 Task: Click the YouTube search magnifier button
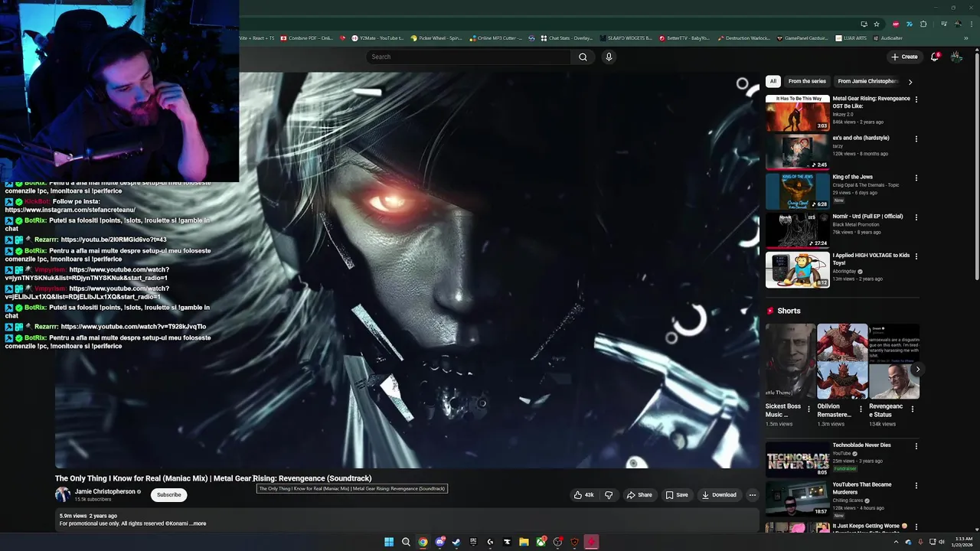point(583,57)
